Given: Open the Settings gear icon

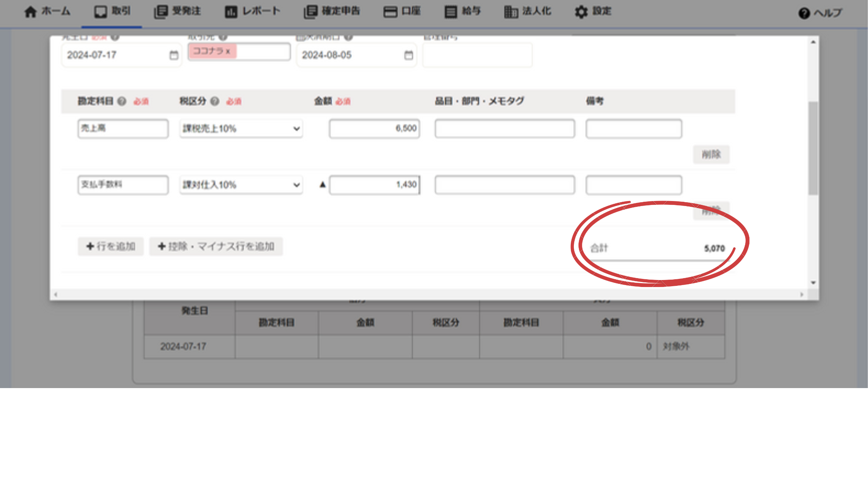Looking at the screenshot, I should pos(581,12).
